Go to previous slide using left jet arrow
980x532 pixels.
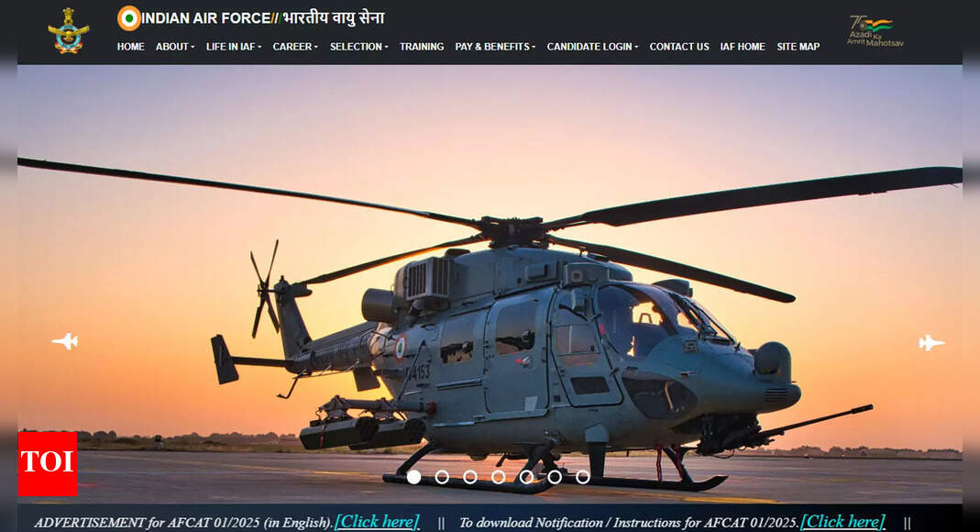64,341
